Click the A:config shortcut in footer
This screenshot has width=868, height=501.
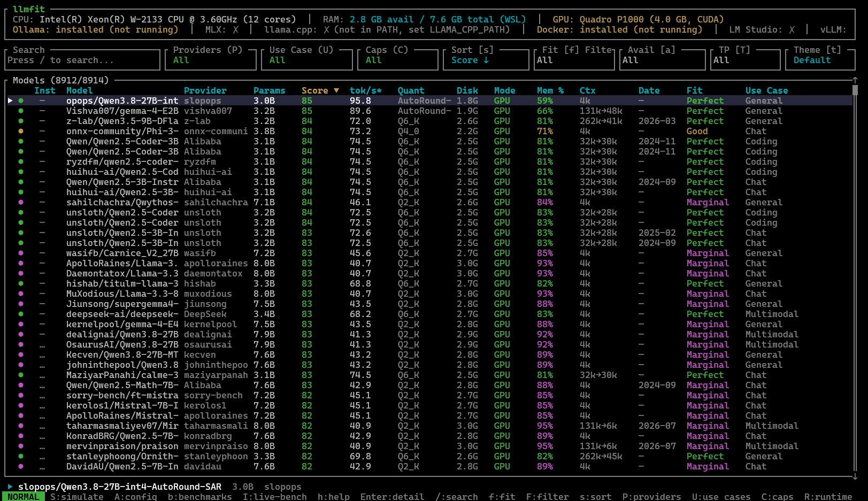pos(136,496)
